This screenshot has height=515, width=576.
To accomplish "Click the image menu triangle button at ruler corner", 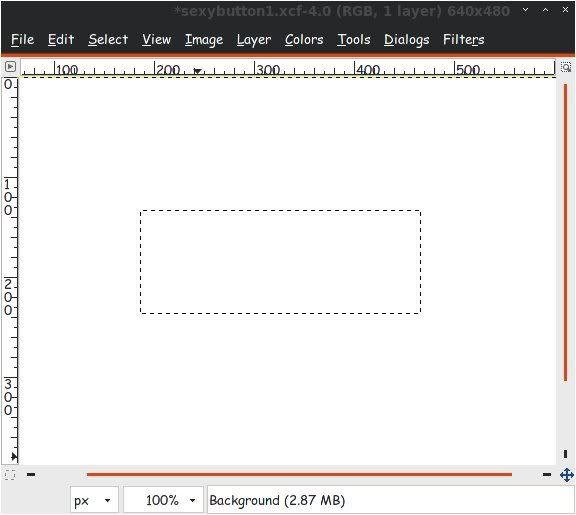I will pos(10,66).
